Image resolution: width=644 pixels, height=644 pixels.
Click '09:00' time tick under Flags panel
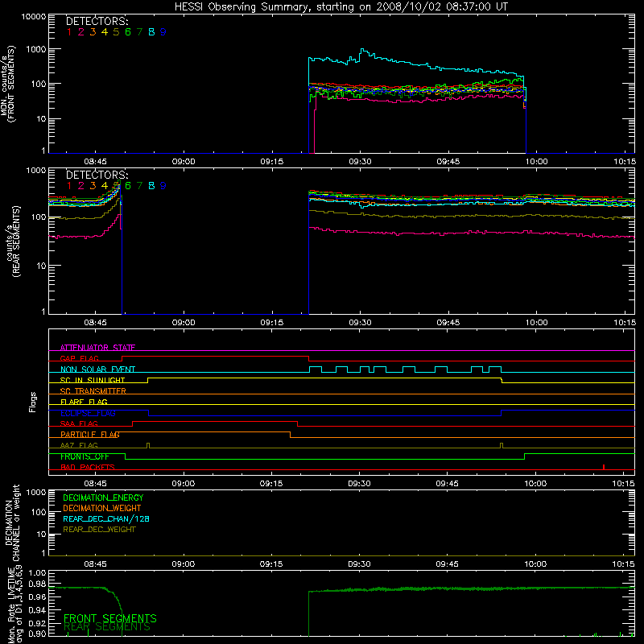(x=184, y=484)
